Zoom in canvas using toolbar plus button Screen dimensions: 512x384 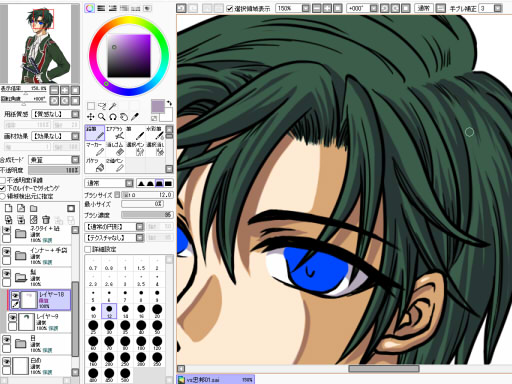pyautogui.click(x=327, y=8)
